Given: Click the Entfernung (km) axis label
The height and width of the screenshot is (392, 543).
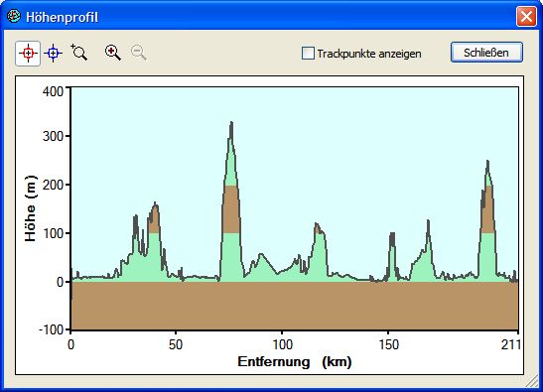Looking at the screenshot, I should [x=295, y=362].
